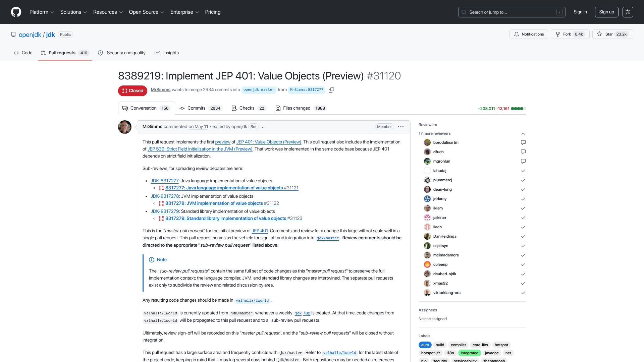The width and height of the screenshot is (644, 362).
Task: Click the 'hotspot-jfr' label
Action: coord(430,353)
